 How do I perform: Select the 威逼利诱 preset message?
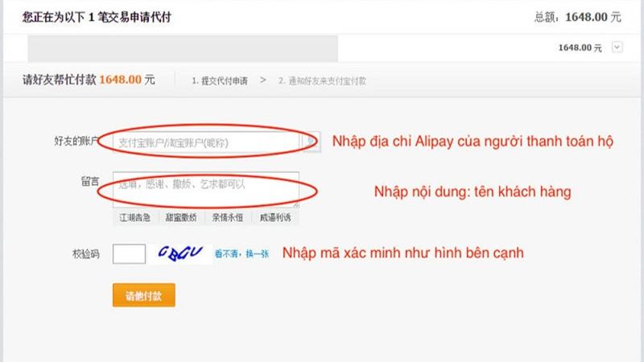[x=275, y=217]
